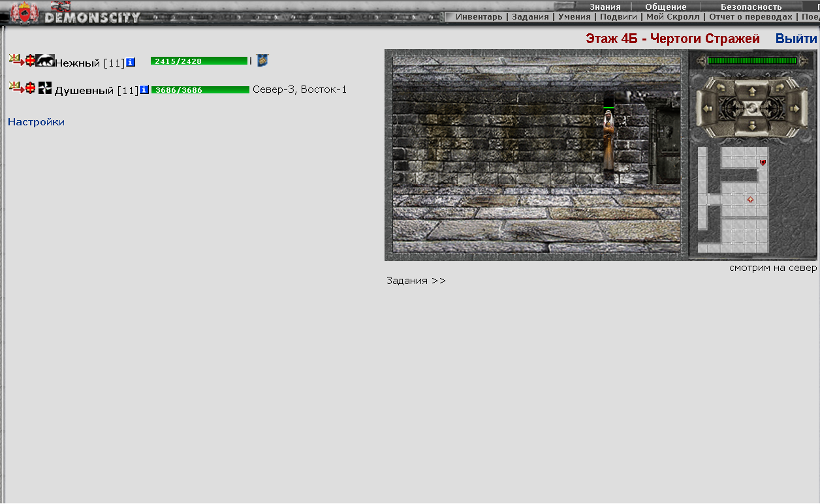Open the Безопасность menu
This screenshot has width=820, height=504.
[751, 7]
